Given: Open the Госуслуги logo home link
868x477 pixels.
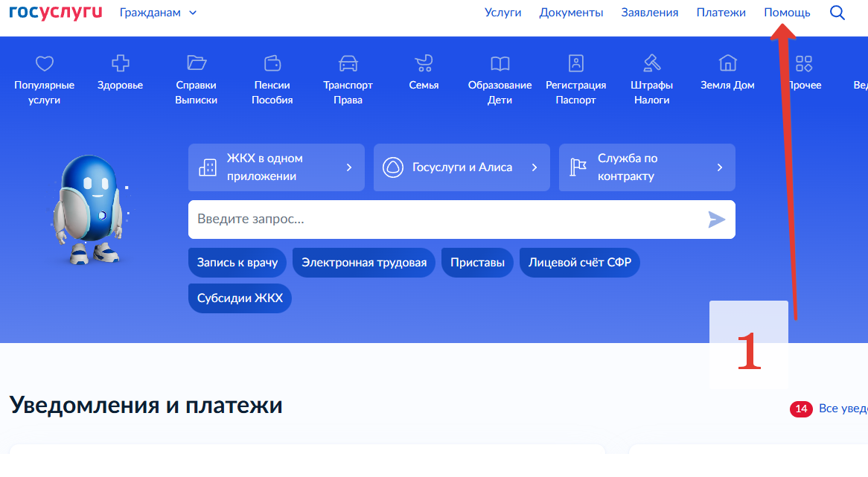Looking at the screenshot, I should click(x=56, y=12).
